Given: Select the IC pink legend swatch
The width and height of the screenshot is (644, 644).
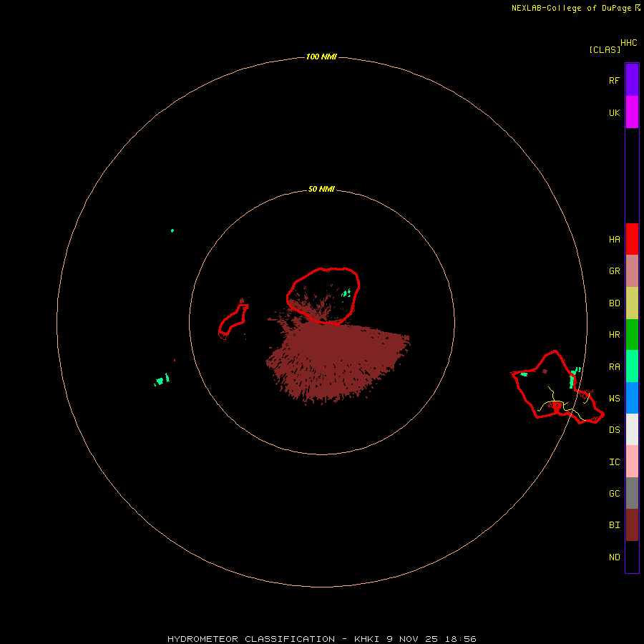Looking at the screenshot, I should 632,462.
